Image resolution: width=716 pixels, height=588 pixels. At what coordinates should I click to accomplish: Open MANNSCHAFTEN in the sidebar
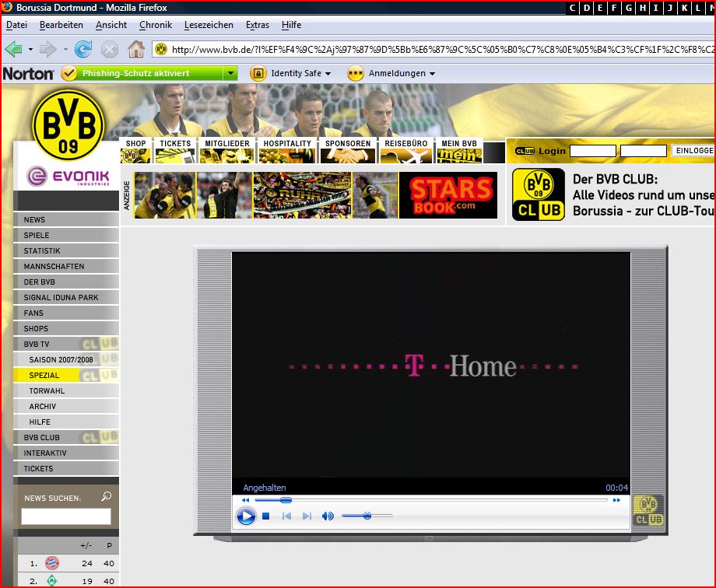coord(66,266)
